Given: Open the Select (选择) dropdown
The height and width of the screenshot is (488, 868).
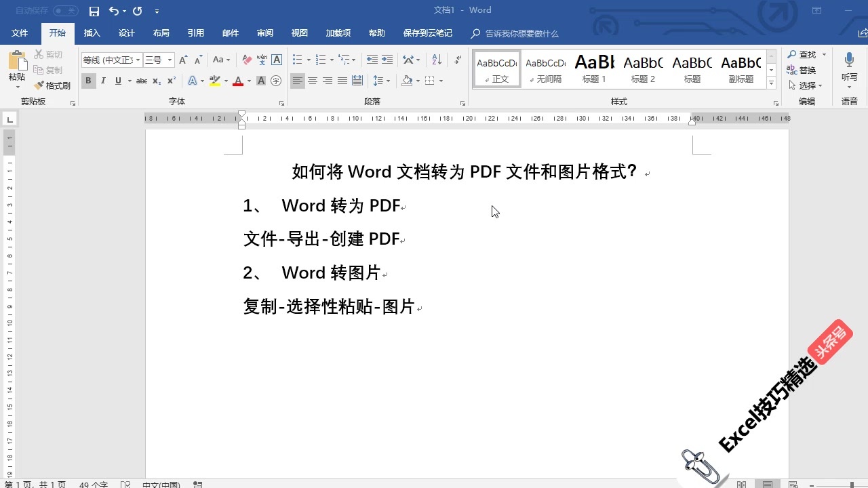Looking at the screenshot, I should (x=806, y=85).
